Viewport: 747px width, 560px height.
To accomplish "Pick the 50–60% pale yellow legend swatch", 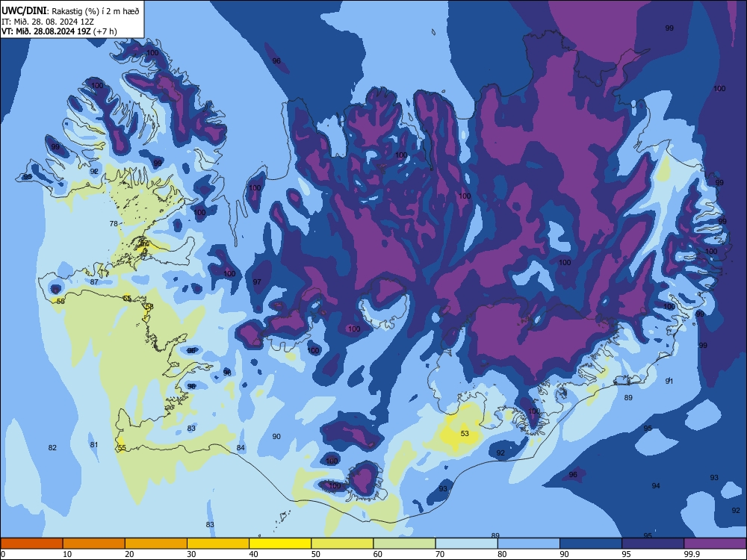I will tap(343, 544).
